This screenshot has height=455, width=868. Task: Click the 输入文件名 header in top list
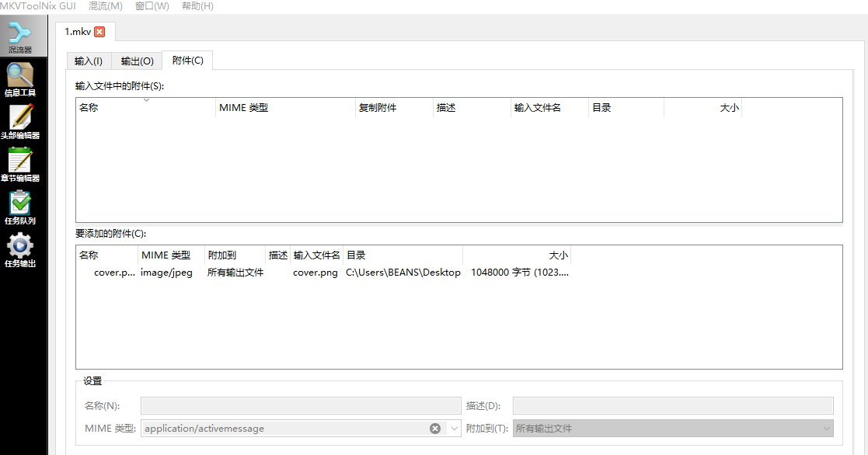coord(549,108)
